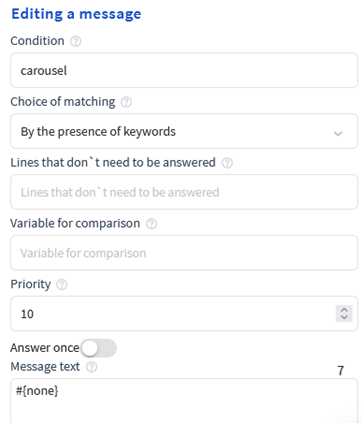The height and width of the screenshot is (423, 362).
Task: Focus the empty Lines that don't need to be answered input
Action: coord(184,192)
